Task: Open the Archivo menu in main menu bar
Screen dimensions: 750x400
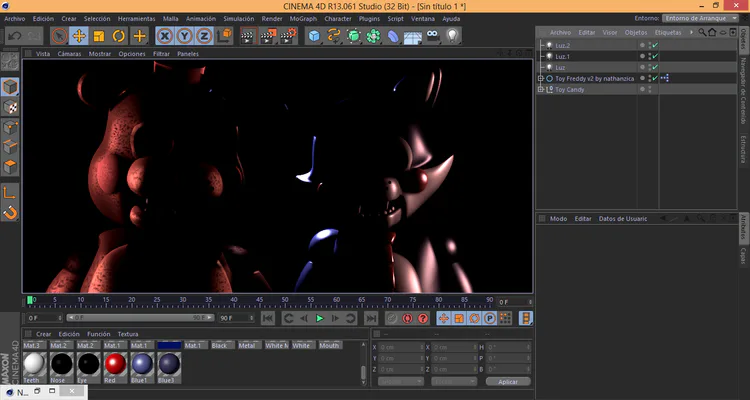Action: pyautogui.click(x=15, y=19)
